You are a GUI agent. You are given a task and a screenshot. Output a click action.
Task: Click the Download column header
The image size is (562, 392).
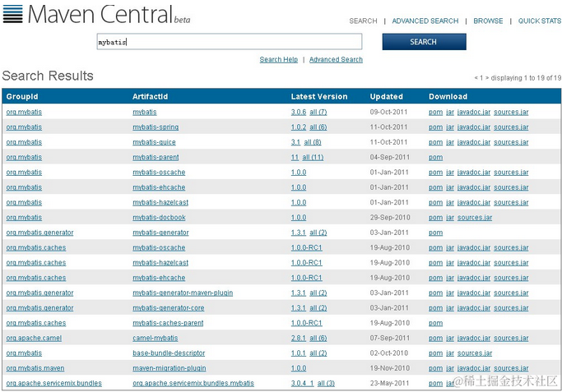pyautogui.click(x=448, y=97)
